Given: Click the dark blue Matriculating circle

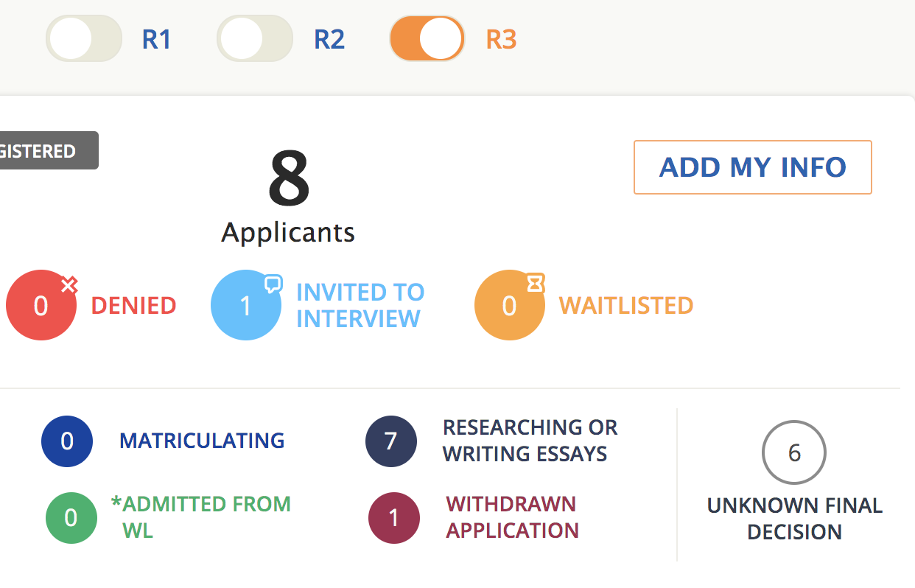Looking at the screenshot, I should [67, 441].
